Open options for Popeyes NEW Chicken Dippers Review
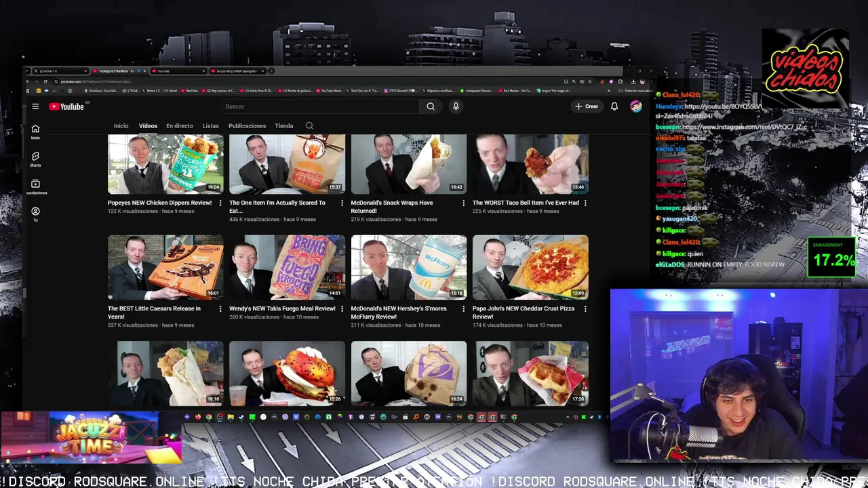 (220, 203)
